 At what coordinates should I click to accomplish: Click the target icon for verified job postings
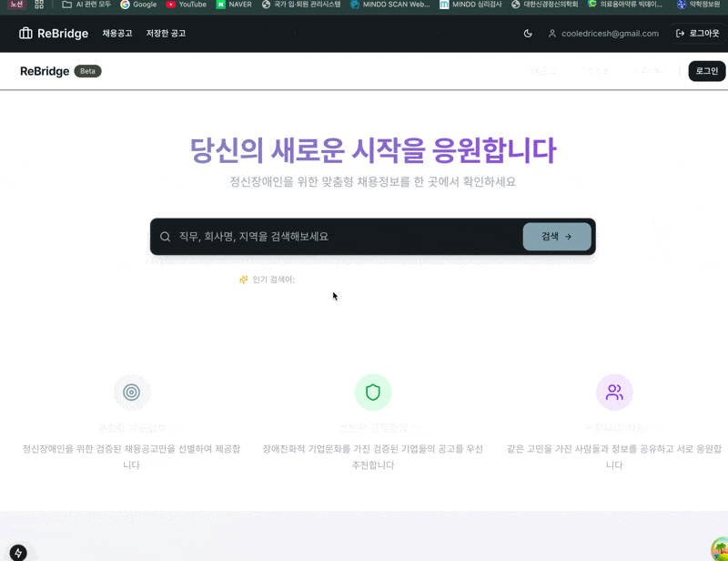click(132, 393)
